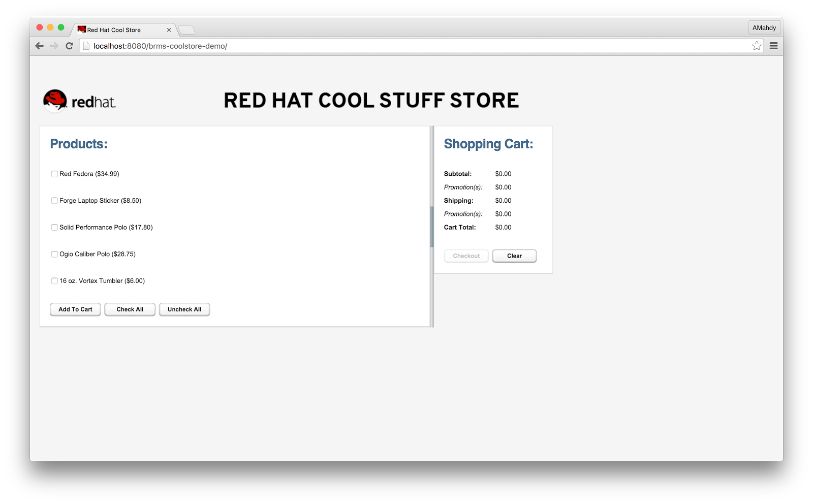Image resolution: width=813 pixels, height=504 pixels.
Task: Open a new browser tab
Action: coord(186,30)
